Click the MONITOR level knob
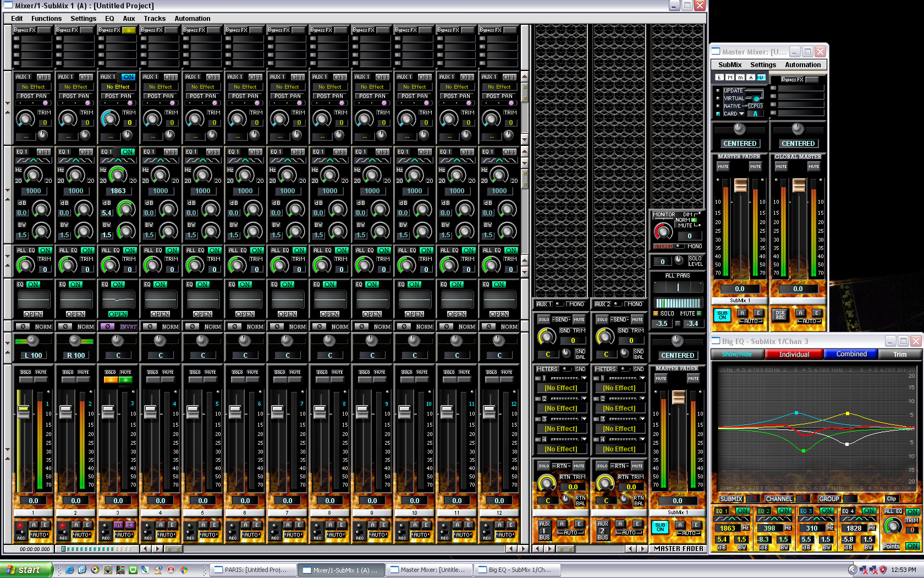The image size is (924, 578). click(663, 231)
